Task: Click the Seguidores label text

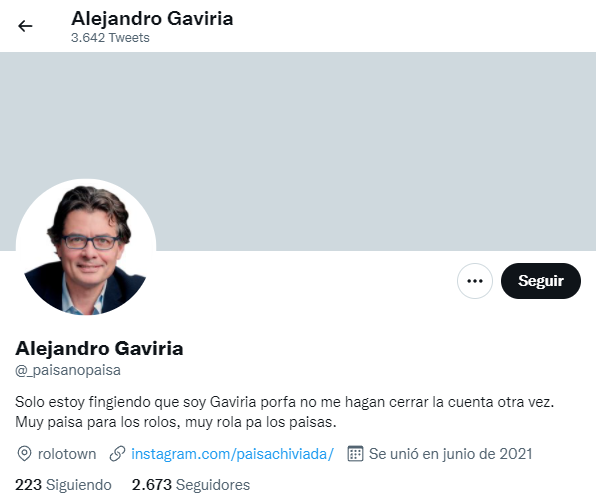Action: pos(213,485)
